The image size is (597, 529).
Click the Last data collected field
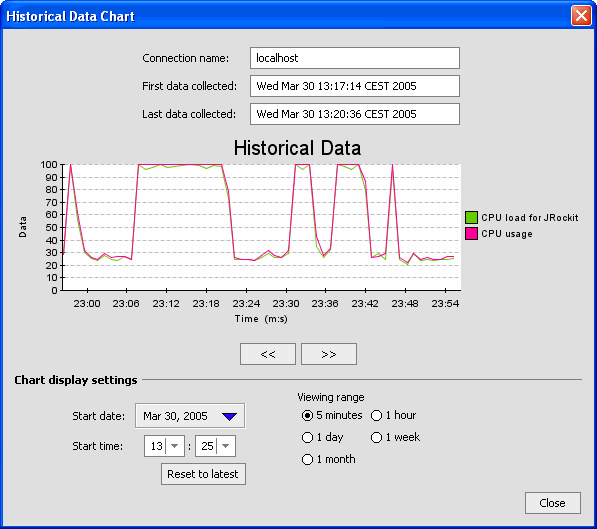[354, 114]
